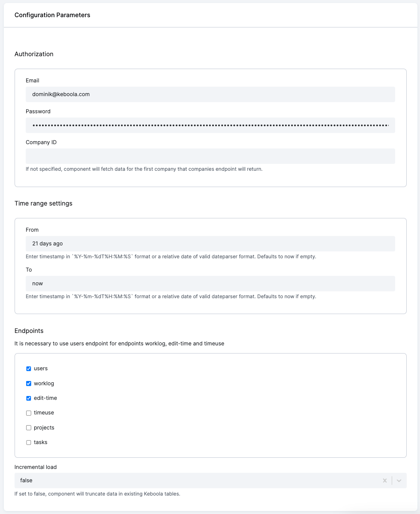This screenshot has width=420, height=514.
Task: Enable the timeuse endpoint checkbox
Action: pyautogui.click(x=29, y=413)
